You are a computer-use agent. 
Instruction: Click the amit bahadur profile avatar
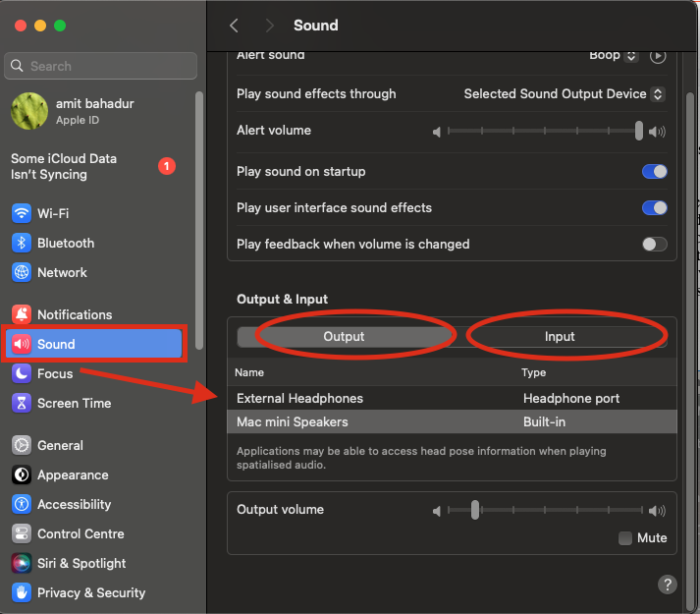pos(29,111)
